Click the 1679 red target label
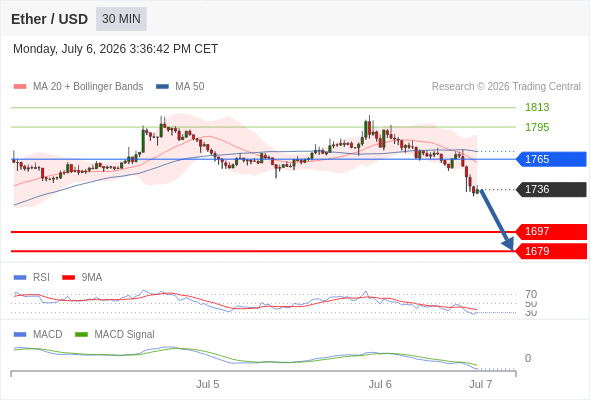The height and width of the screenshot is (400, 590). pos(551,251)
